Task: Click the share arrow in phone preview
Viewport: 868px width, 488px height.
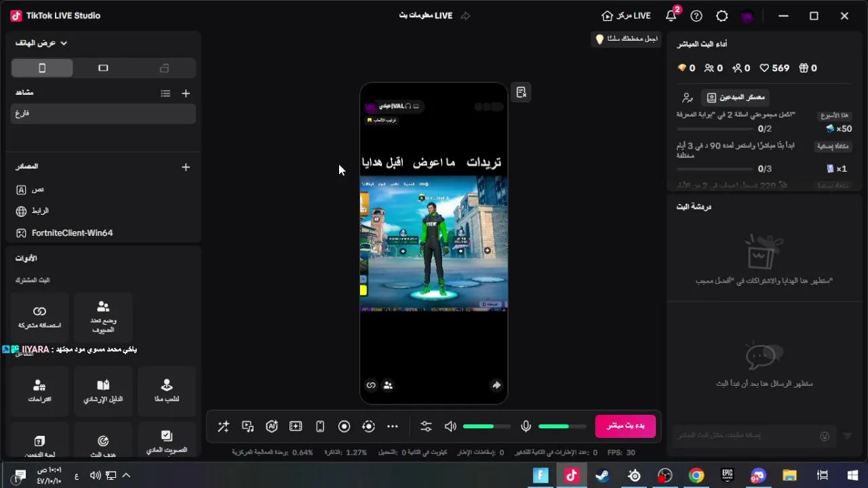Action: pos(496,385)
